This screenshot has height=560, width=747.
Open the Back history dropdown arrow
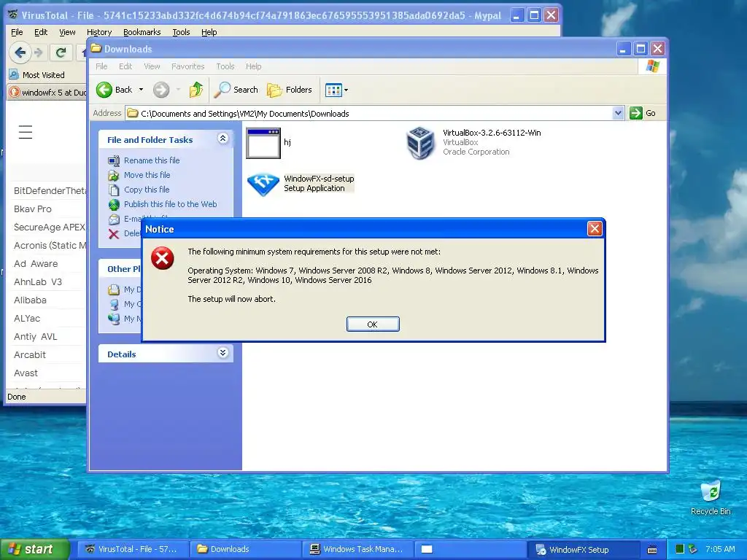point(141,90)
